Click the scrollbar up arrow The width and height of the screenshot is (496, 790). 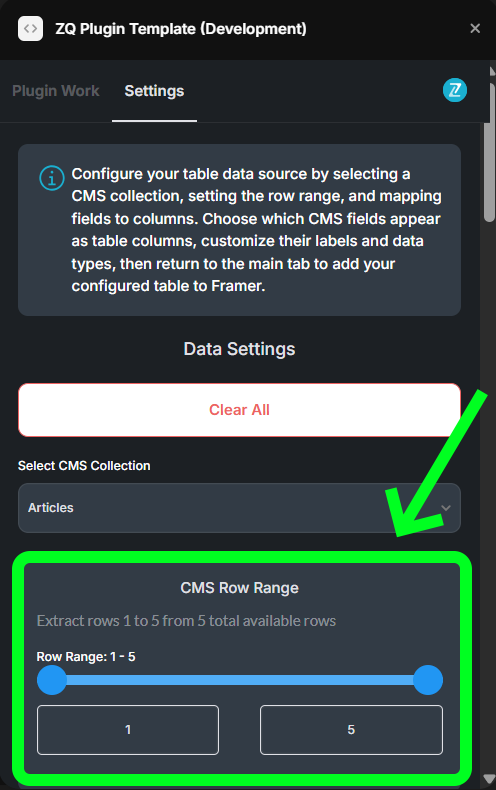pos(492,72)
